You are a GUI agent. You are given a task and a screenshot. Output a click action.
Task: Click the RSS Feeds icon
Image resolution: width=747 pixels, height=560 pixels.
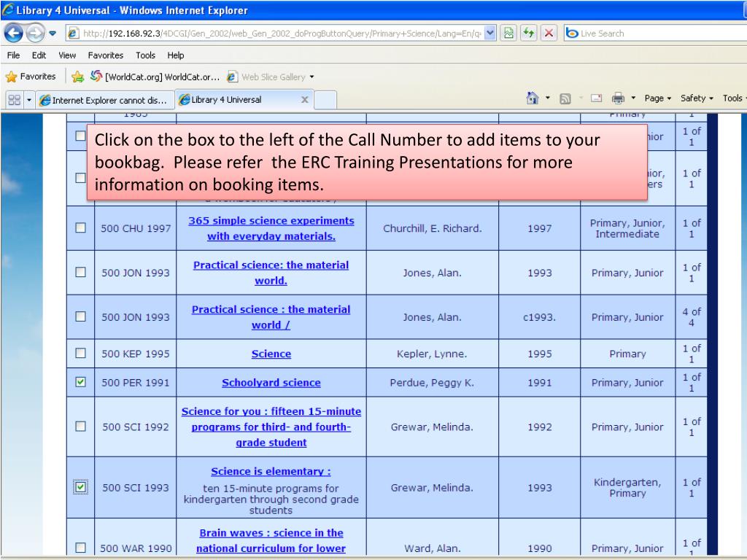click(x=565, y=98)
